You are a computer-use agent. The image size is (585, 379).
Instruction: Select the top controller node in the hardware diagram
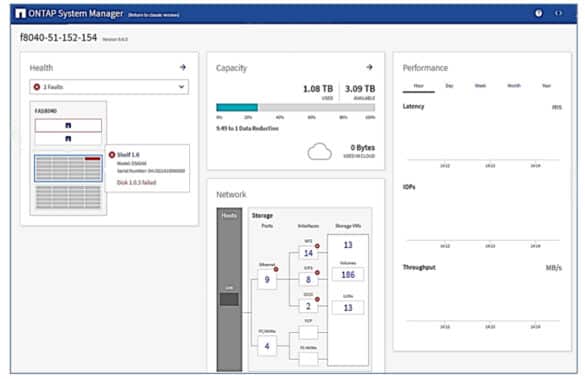[x=68, y=125]
